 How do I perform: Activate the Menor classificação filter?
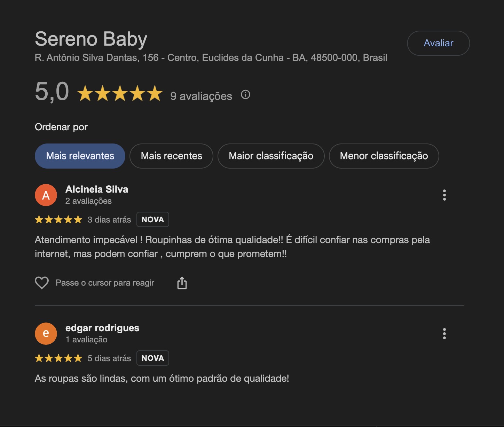(384, 156)
